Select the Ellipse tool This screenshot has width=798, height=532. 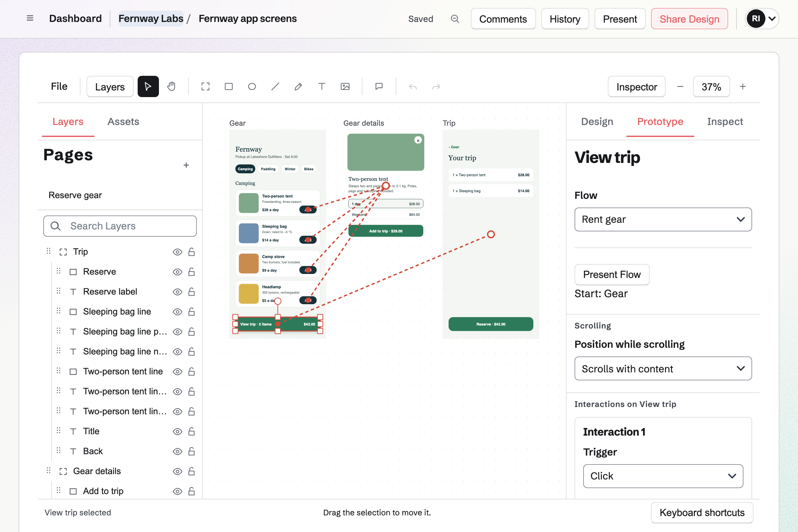point(252,86)
